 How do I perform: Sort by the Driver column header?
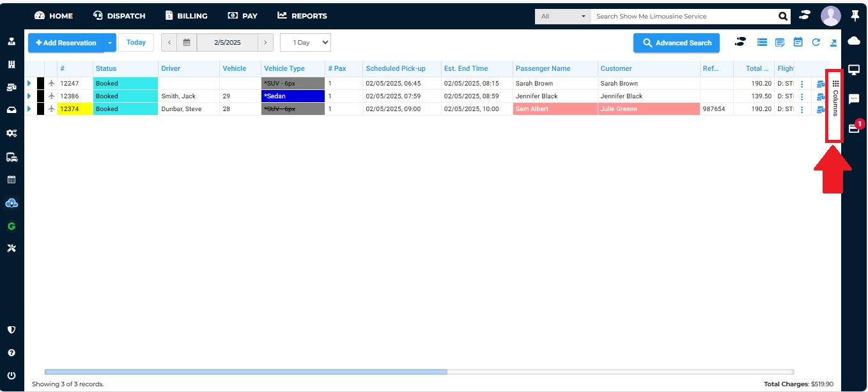[189, 68]
